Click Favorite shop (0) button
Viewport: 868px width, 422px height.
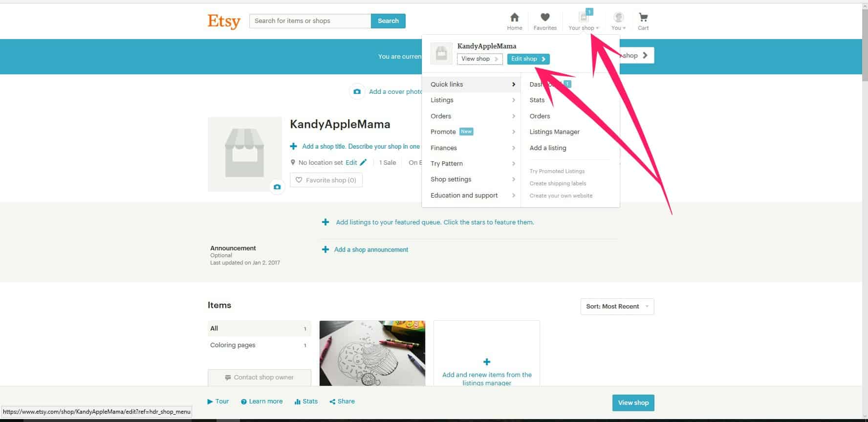[326, 180]
